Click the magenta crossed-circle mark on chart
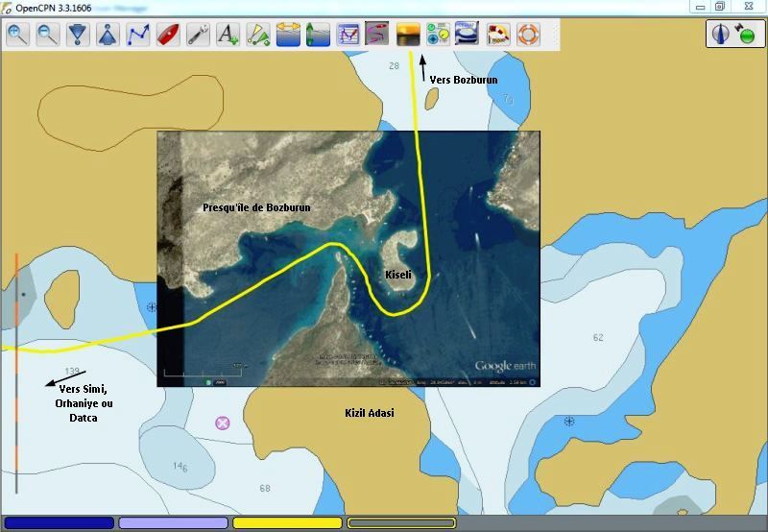This screenshot has width=768, height=532. [223, 423]
